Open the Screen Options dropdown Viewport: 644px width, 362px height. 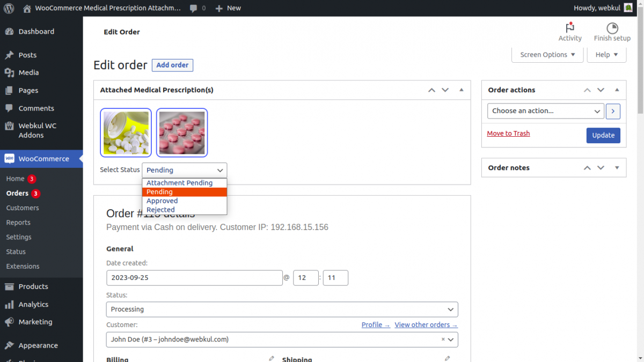tap(547, 54)
